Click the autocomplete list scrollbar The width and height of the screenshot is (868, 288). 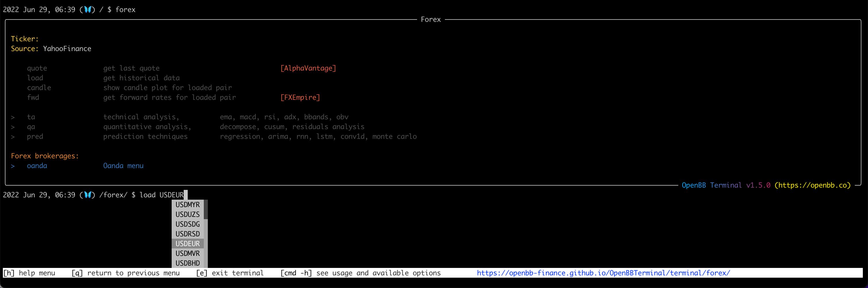pyautogui.click(x=206, y=234)
